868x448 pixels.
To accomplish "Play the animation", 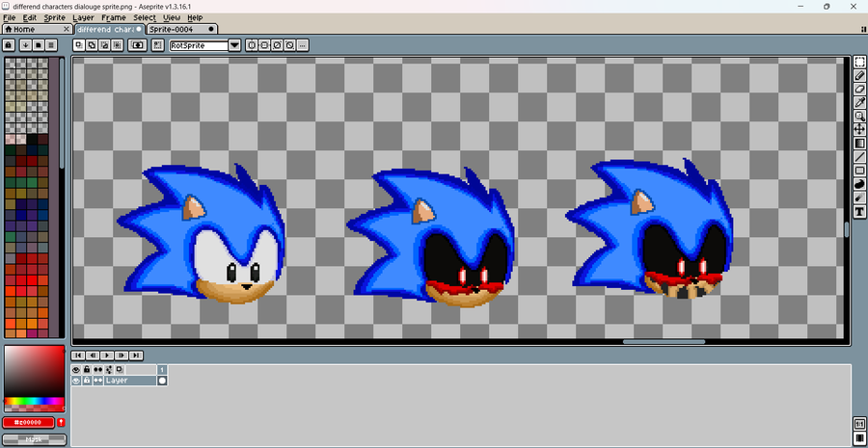I will tap(107, 356).
